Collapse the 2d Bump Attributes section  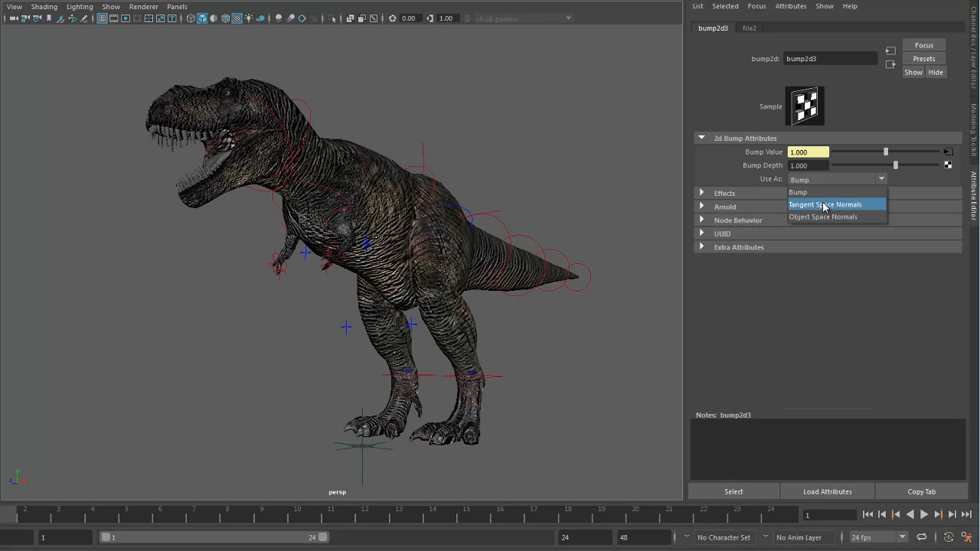701,139
